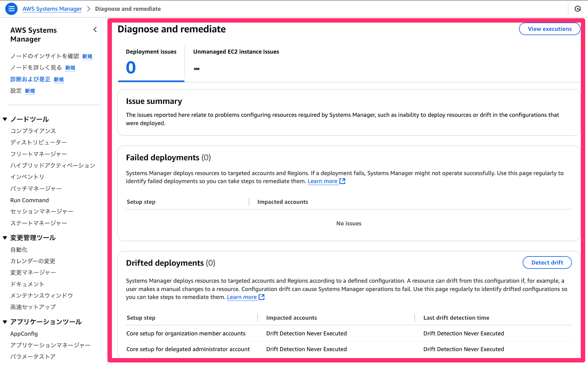Click 新規 badge next to 診断および是正
Image resolution: width=588 pixels, height=365 pixels.
(x=59, y=79)
